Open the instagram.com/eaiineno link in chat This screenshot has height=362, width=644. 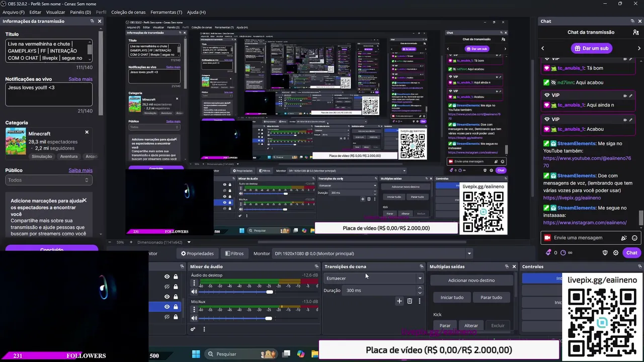coord(585,222)
